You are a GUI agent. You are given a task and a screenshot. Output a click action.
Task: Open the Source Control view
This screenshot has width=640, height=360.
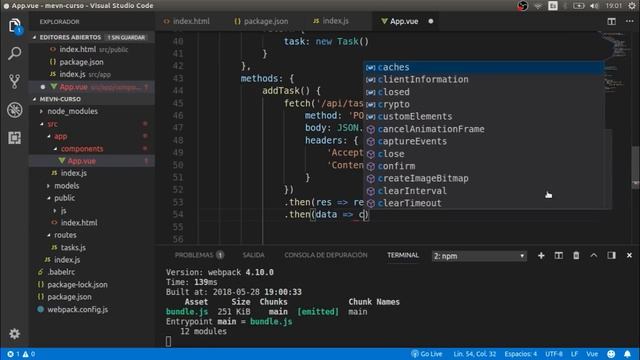[14, 82]
